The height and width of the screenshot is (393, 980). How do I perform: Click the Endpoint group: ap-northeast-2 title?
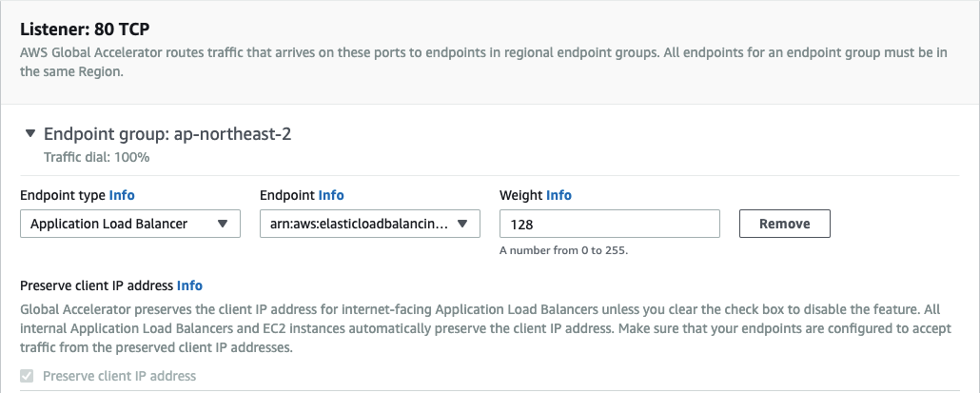click(167, 134)
